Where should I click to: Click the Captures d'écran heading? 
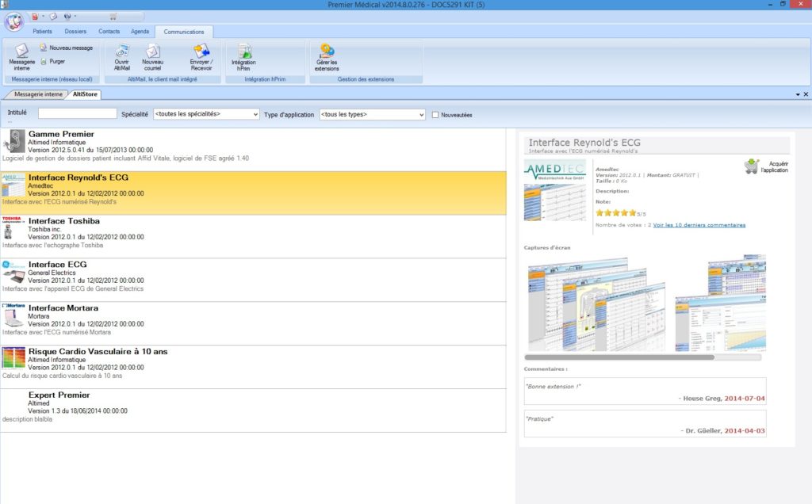coord(547,248)
